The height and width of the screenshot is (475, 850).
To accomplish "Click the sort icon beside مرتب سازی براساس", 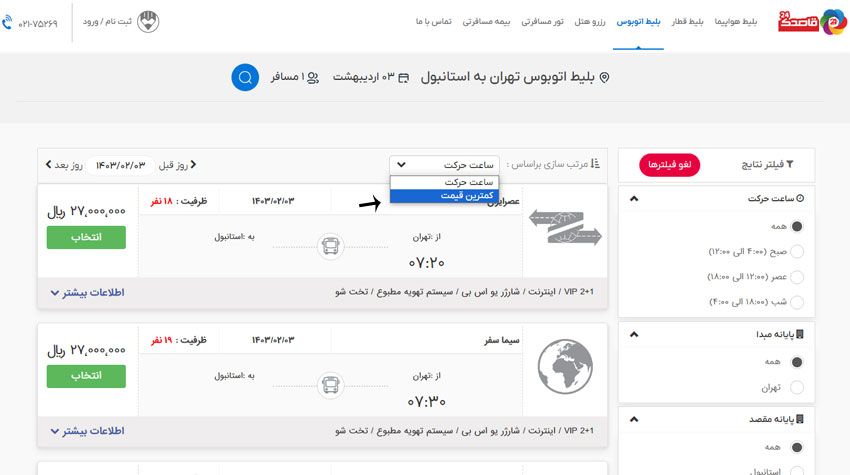I will [595, 163].
